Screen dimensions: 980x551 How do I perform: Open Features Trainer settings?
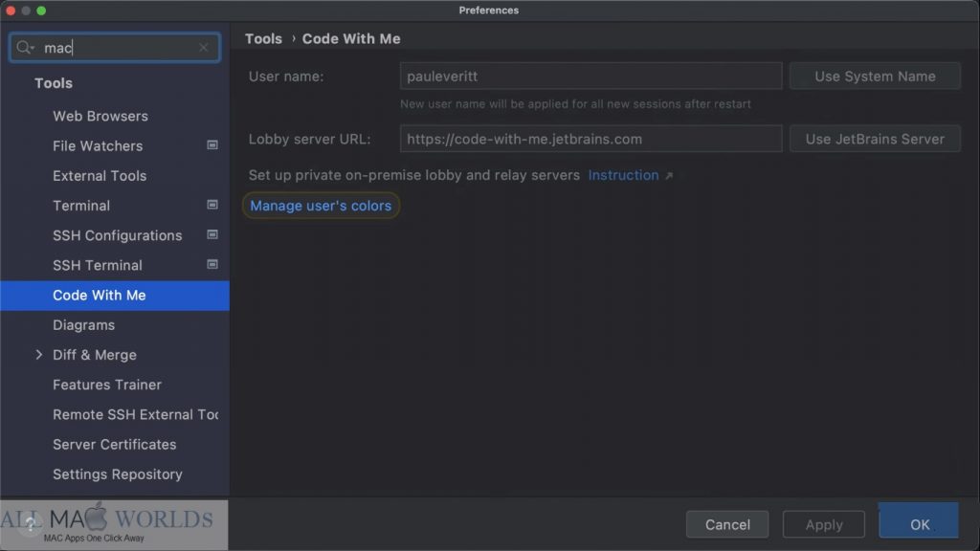pyautogui.click(x=107, y=385)
